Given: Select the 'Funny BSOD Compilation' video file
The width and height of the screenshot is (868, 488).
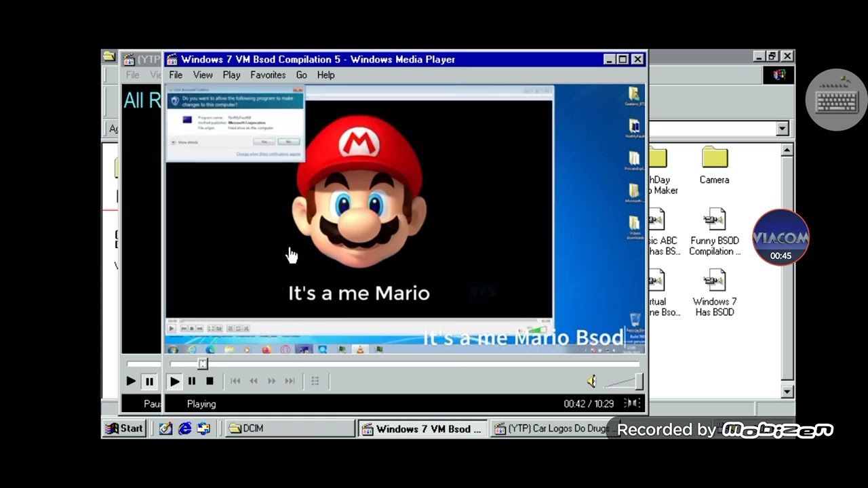Looking at the screenshot, I should pos(714,232).
